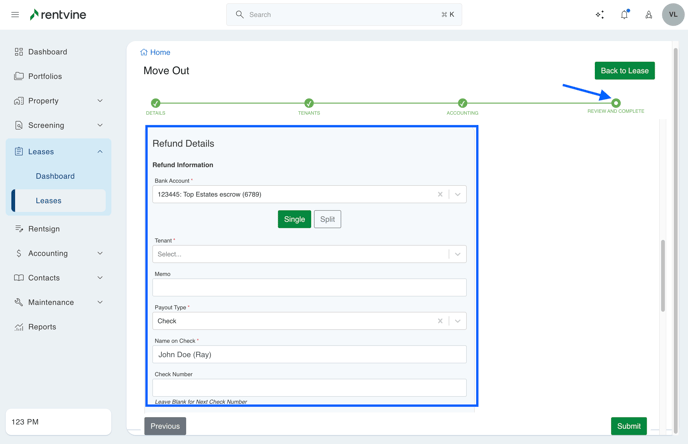Click the Home breadcrumb link
Viewport: 688px width, 444px height.
[x=160, y=52]
